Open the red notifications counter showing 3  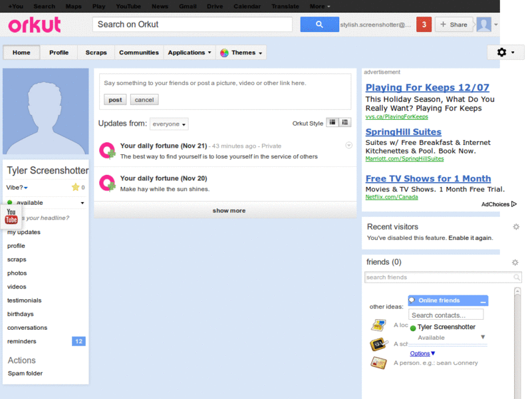click(x=424, y=25)
